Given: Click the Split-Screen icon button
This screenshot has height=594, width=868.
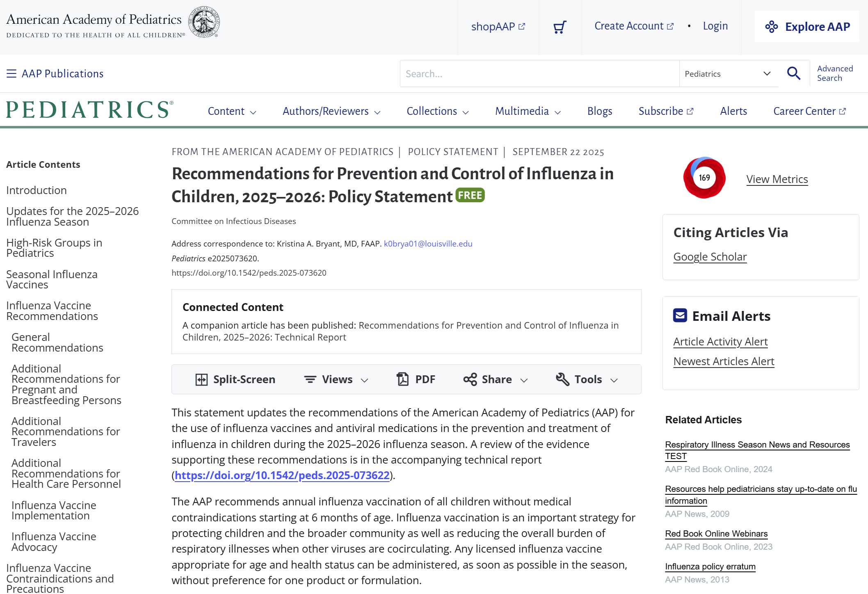Looking at the screenshot, I should (x=201, y=379).
